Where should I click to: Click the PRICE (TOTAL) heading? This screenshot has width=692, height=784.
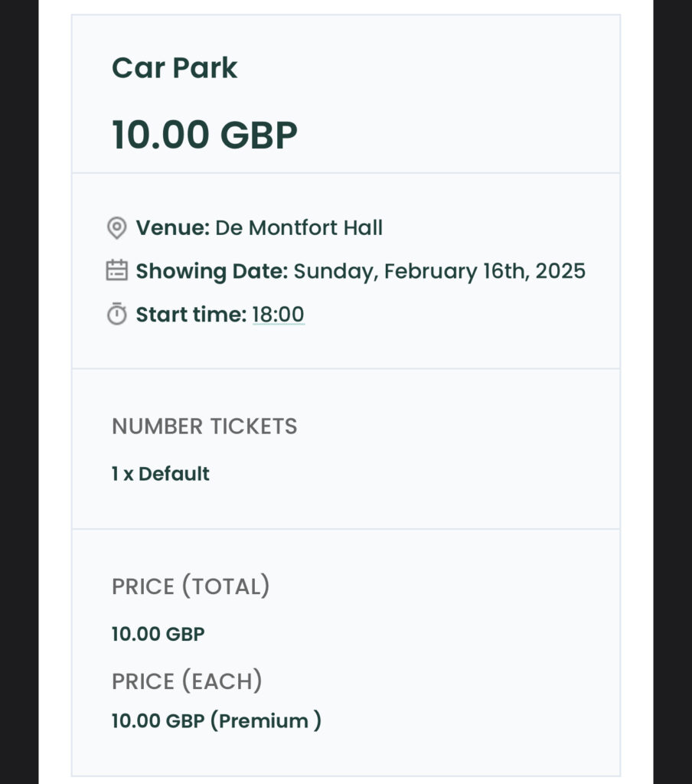[191, 586]
